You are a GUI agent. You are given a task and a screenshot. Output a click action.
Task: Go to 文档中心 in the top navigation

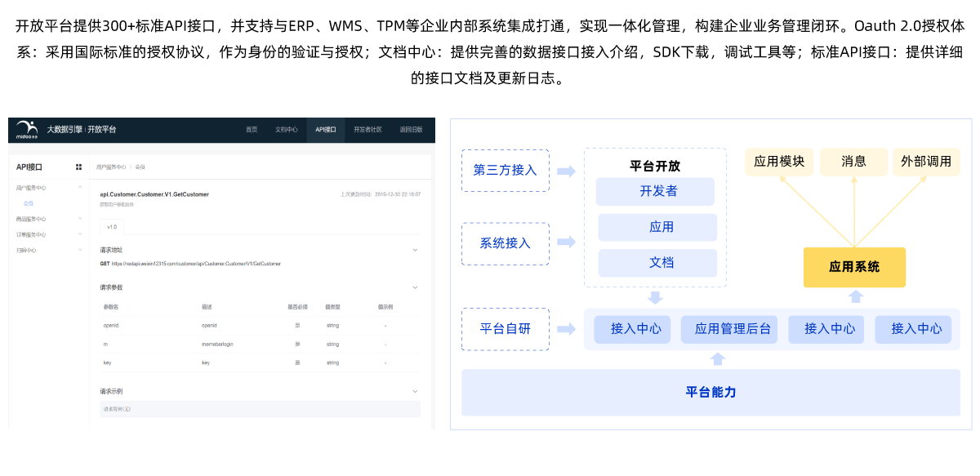click(x=286, y=130)
